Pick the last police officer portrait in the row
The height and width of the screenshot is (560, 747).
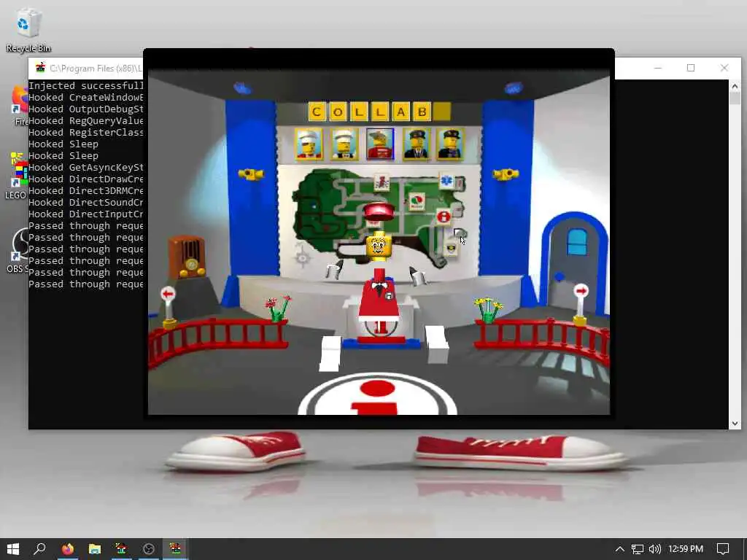[x=451, y=144]
